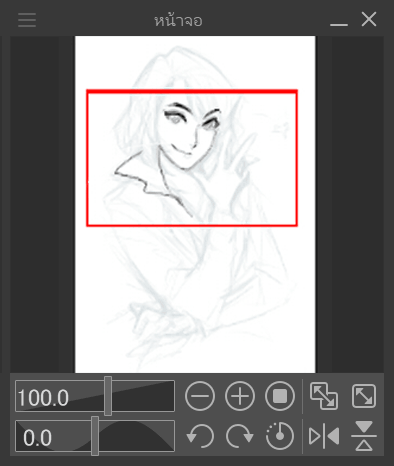The image size is (394, 466).
Task: Click the fit to screen arrows icon
Action: pyautogui.click(x=364, y=396)
